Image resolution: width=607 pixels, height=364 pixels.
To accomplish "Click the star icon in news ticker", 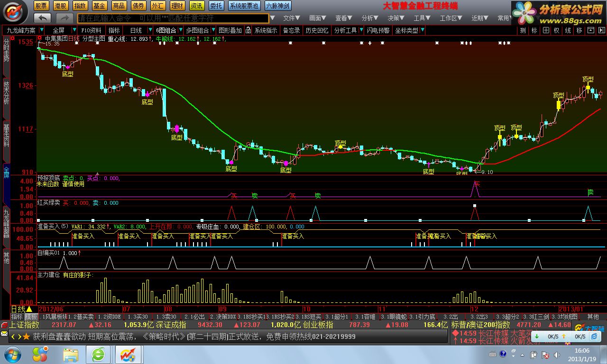I will pos(27,337).
